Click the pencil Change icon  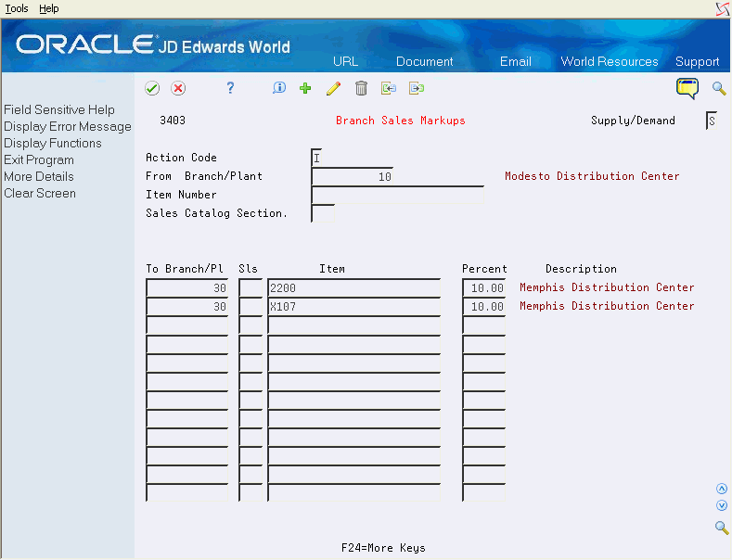[x=333, y=88]
